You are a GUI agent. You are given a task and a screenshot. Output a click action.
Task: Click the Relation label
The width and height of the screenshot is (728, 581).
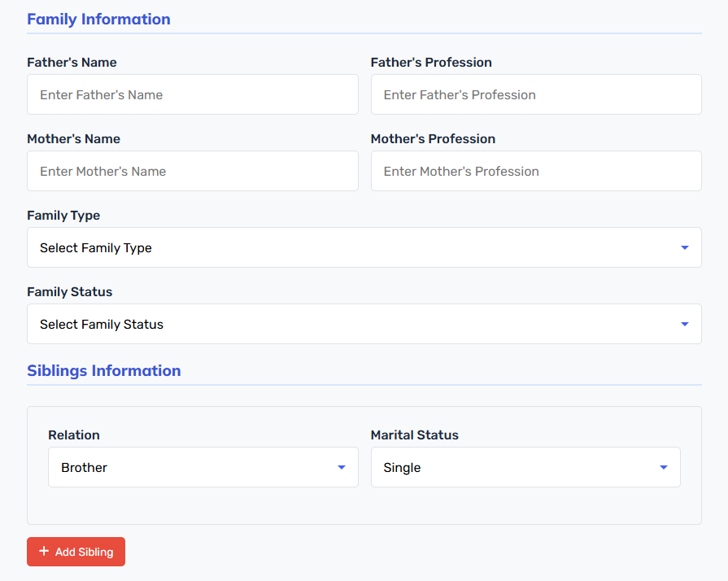click(x=74, y=435)
